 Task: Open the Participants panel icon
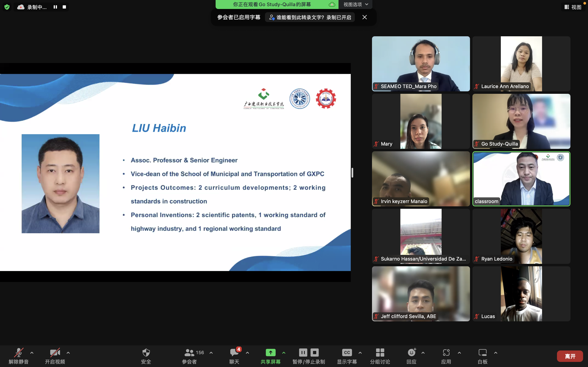click(x=189, y=353)
